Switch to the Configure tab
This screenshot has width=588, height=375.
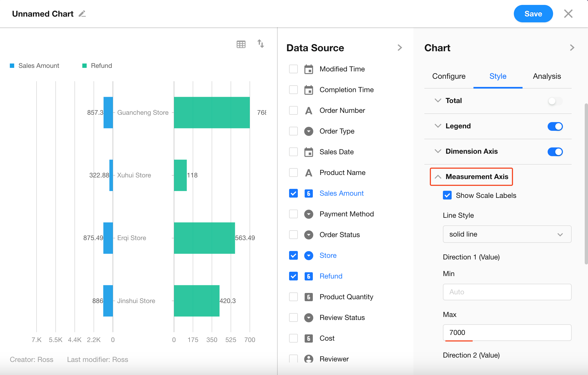pos(449,76)
